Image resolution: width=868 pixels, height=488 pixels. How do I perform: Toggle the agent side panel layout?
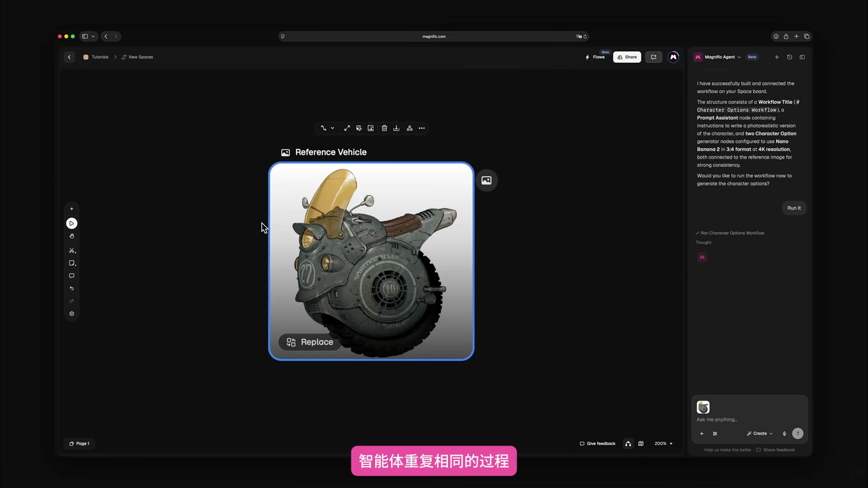802,57
